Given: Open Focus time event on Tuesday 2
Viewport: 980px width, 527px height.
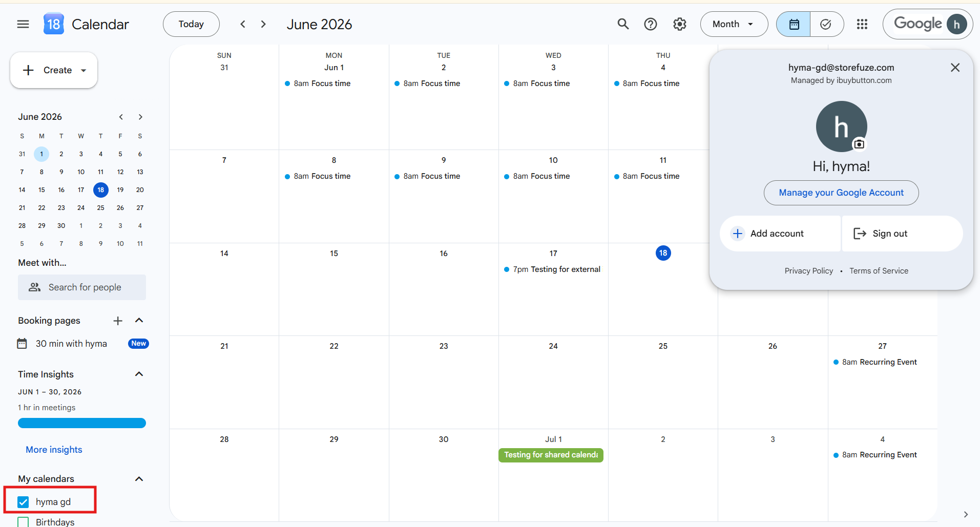Looking at the screenshot, I should 427,83.
